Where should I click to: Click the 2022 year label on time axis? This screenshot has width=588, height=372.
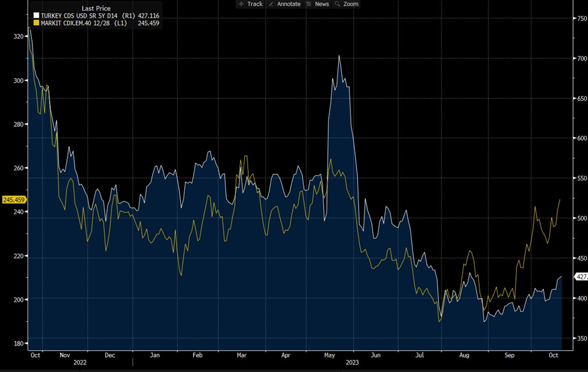click(80, 362)
